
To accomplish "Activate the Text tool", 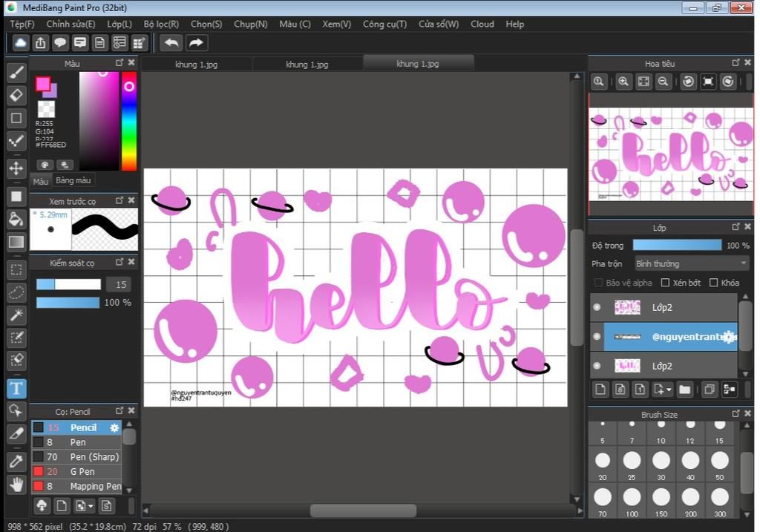I will pos(16,389).
